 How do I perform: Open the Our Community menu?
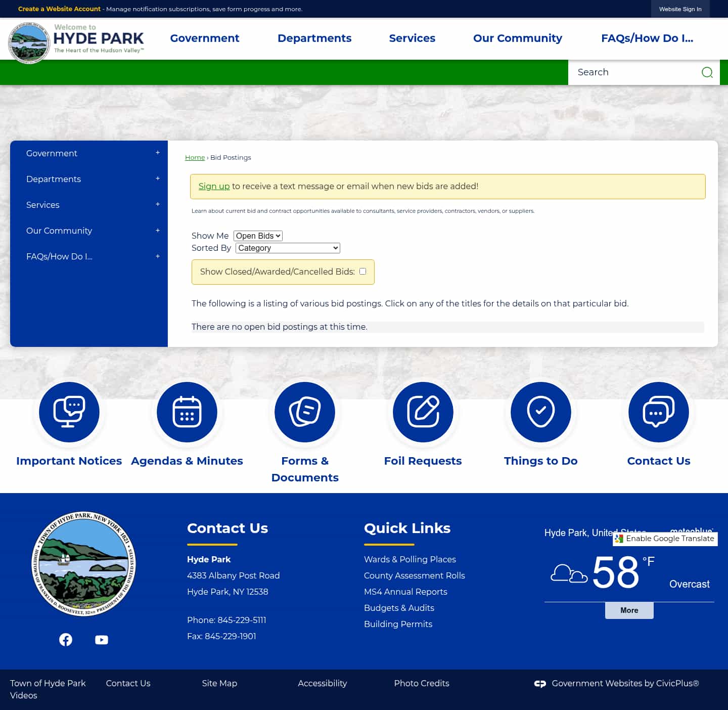[517, 38]
